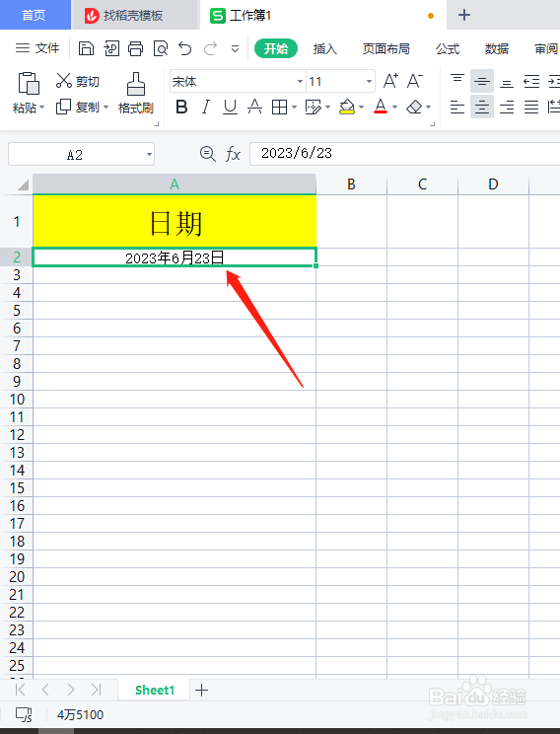560x734 pixels.
Task: Decrease font size with A- icon
Action: (415, 81)
